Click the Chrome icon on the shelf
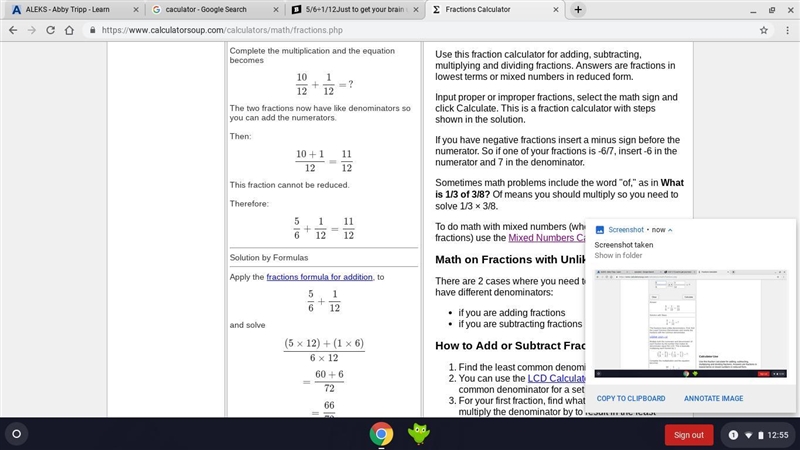This screenshot has width=800, height=450. (x=381, y=434)
